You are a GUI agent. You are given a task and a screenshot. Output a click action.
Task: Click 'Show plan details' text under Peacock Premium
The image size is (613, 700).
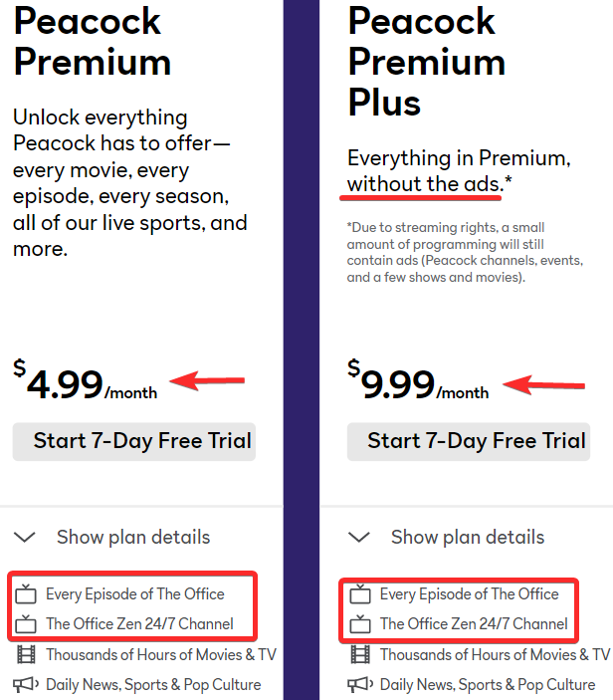tap(133, 537)
